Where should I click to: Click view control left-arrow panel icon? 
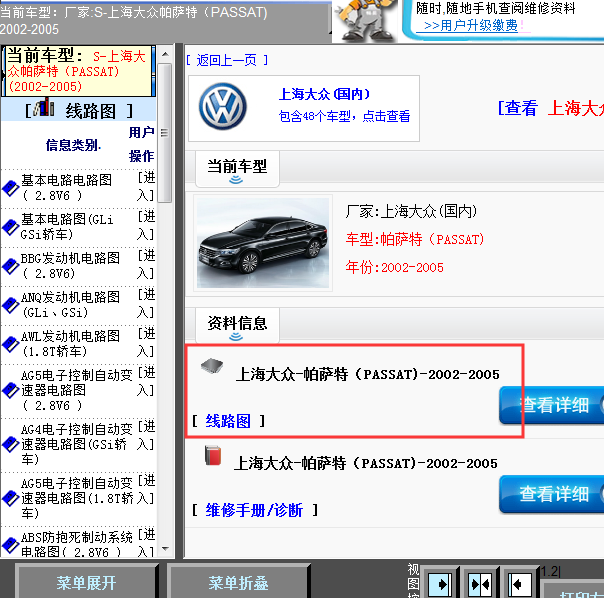(x=520, y=585)
